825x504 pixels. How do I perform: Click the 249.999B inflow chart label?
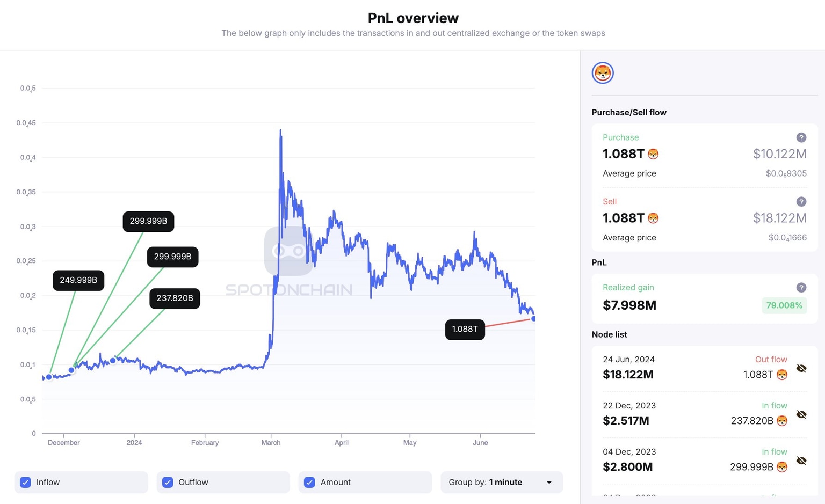tap(78, 280)
